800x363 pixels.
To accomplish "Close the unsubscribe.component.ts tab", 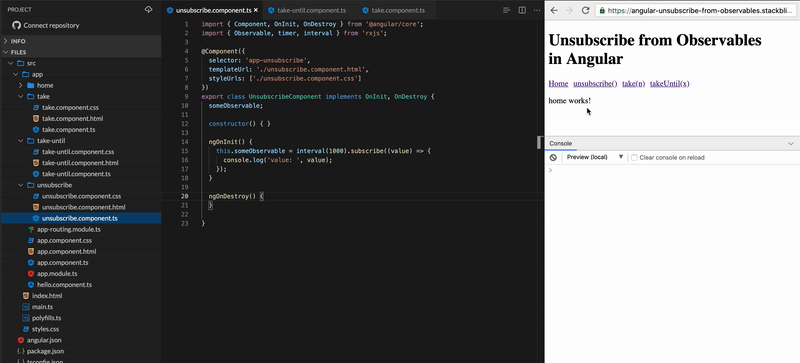I will (x=256, y=10).
